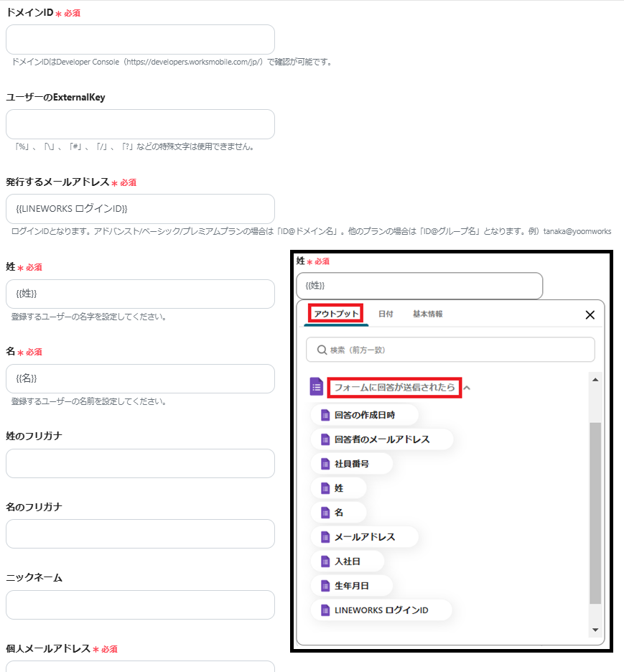Screen dimensions: 624x672
Task: Click the form icon on the 名 chip
Action: click(325, 513)
